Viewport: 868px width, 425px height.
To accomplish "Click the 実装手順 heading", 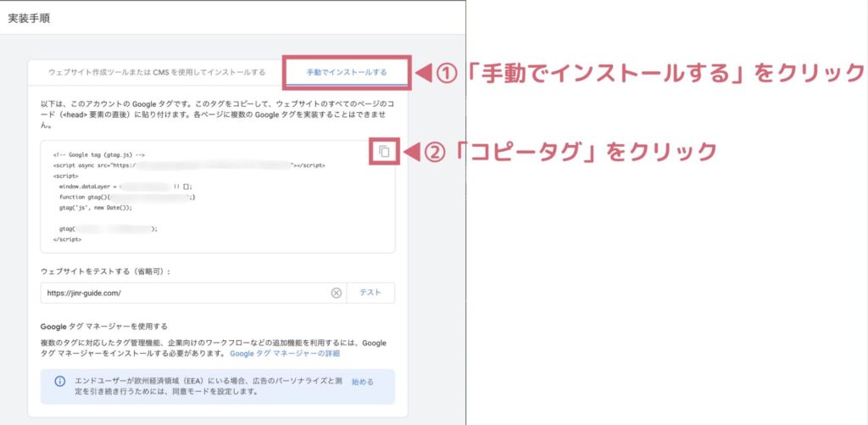I will [x=30, y=19].
